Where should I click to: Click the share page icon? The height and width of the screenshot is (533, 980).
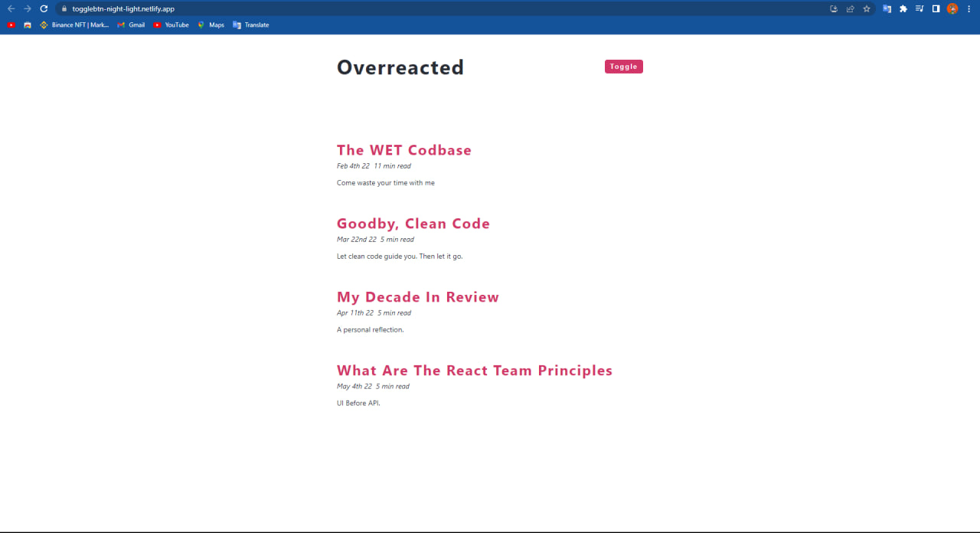click(850, 8)
